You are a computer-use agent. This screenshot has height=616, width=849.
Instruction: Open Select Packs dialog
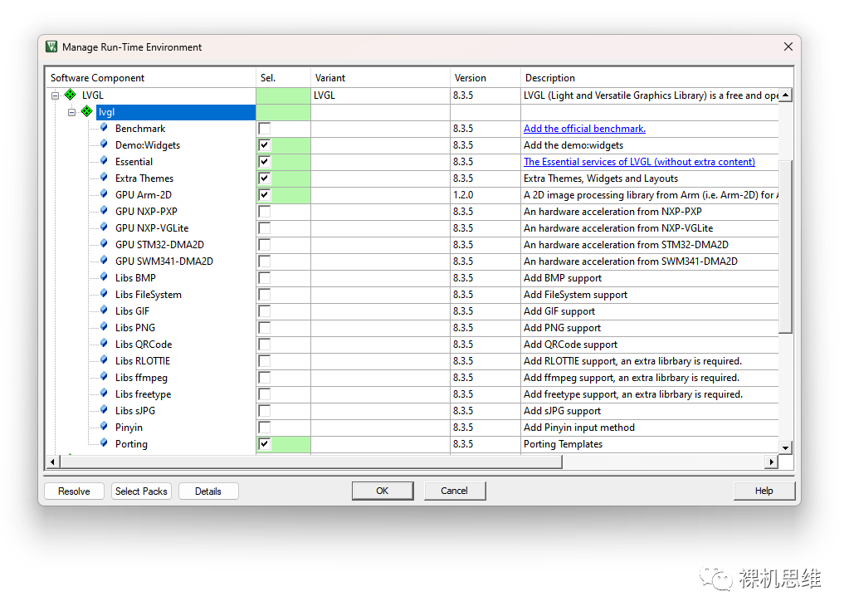coord(141,491)
